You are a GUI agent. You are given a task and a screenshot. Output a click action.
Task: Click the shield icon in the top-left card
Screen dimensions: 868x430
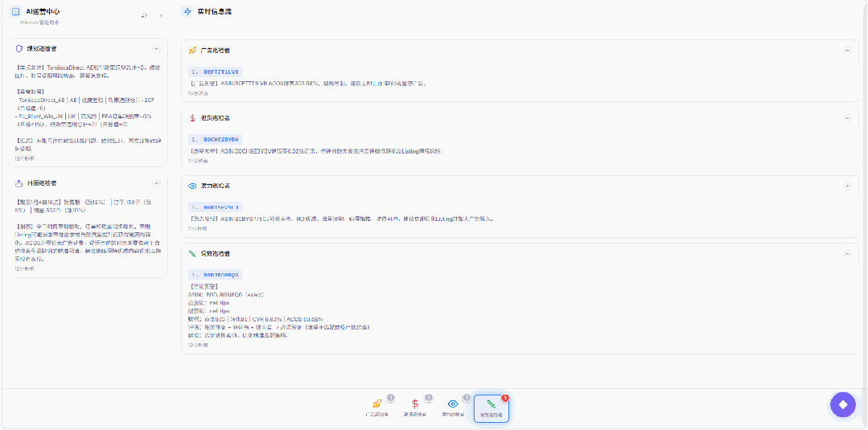pos(19,49)
